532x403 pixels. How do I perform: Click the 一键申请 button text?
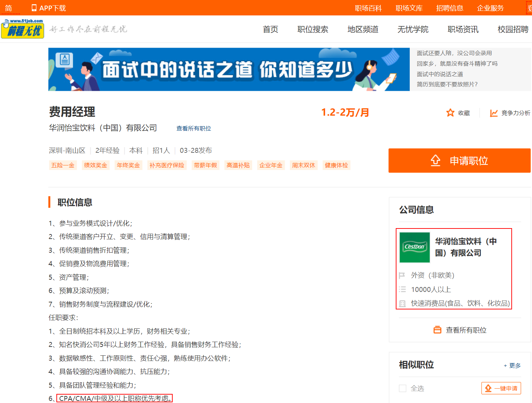click(506, 388)
